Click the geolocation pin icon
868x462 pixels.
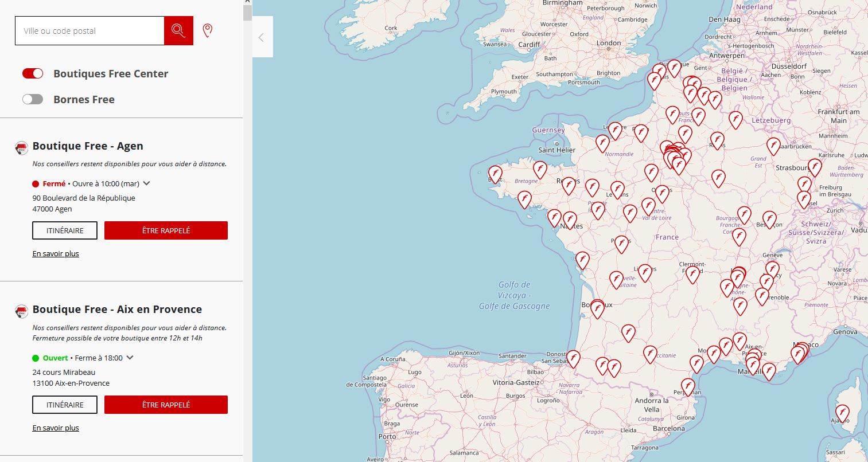click(208, 30)
